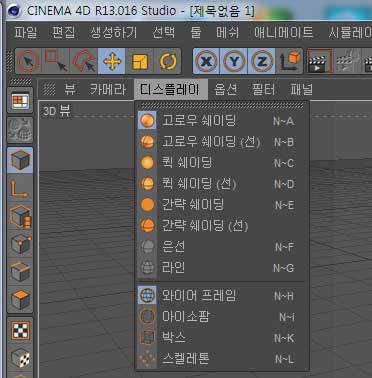This screenshot has height=378, width=372.
Task: Click the coordinate system toggle icon
Action: [x=289, y=61]
